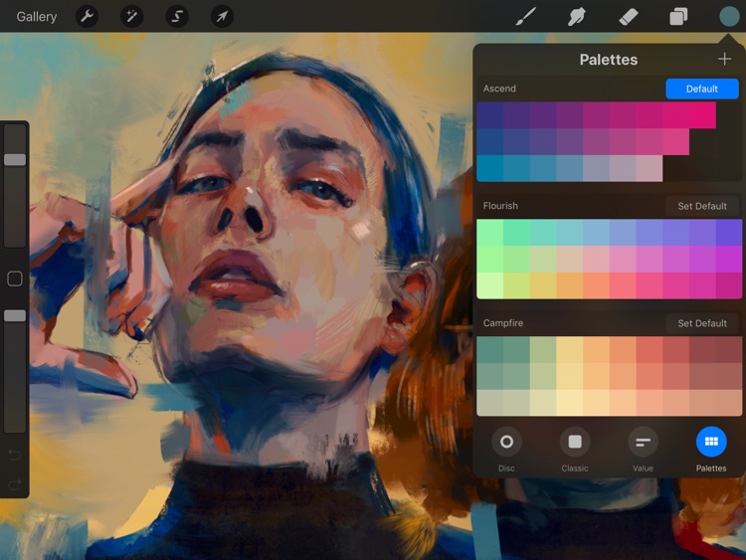Switch to the Classic color tab
Screen dimensions: 746x560
coord(574,442)
